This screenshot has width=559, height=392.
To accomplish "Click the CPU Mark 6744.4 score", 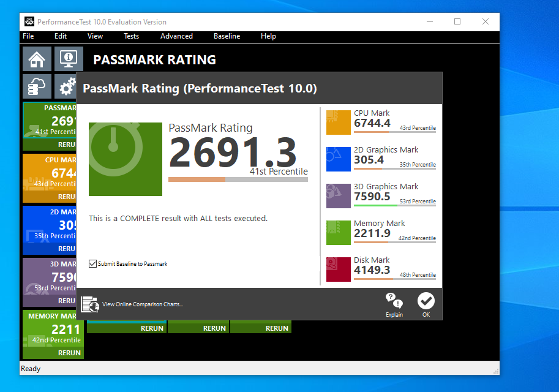I will coord(372,123).
